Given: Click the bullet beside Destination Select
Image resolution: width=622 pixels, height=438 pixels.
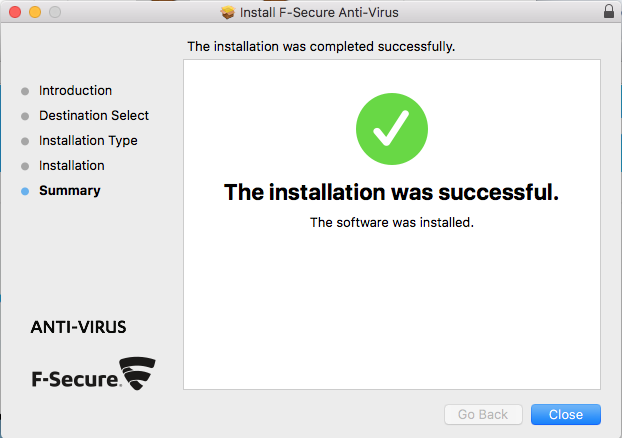Looking at the screenshot, I should coord(25,116).
